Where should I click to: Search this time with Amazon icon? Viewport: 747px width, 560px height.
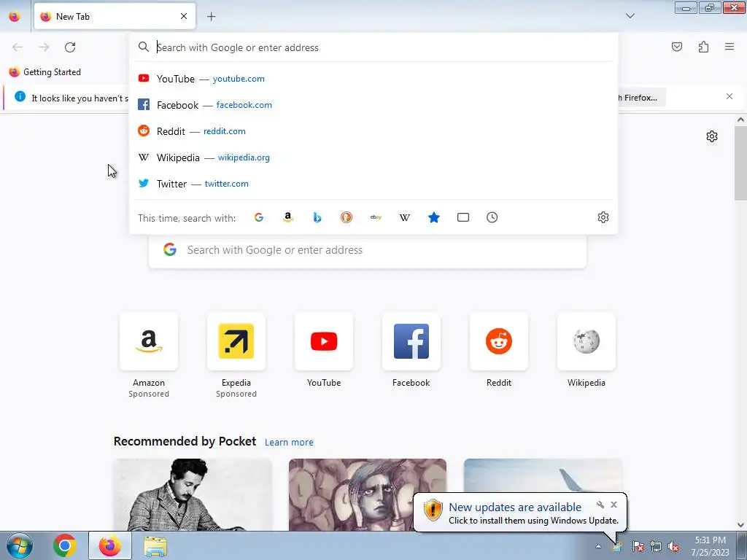pyautogui.click(x=287, y=217)
